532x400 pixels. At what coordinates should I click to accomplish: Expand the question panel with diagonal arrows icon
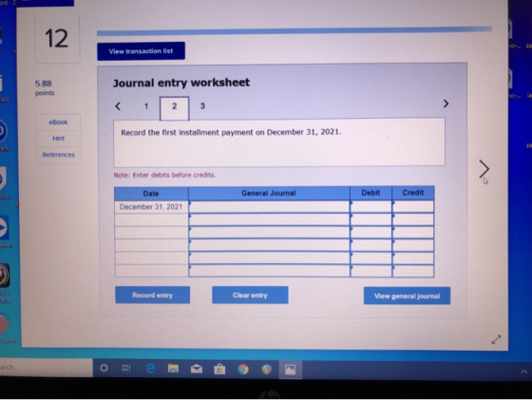click(x=496, y=339)
